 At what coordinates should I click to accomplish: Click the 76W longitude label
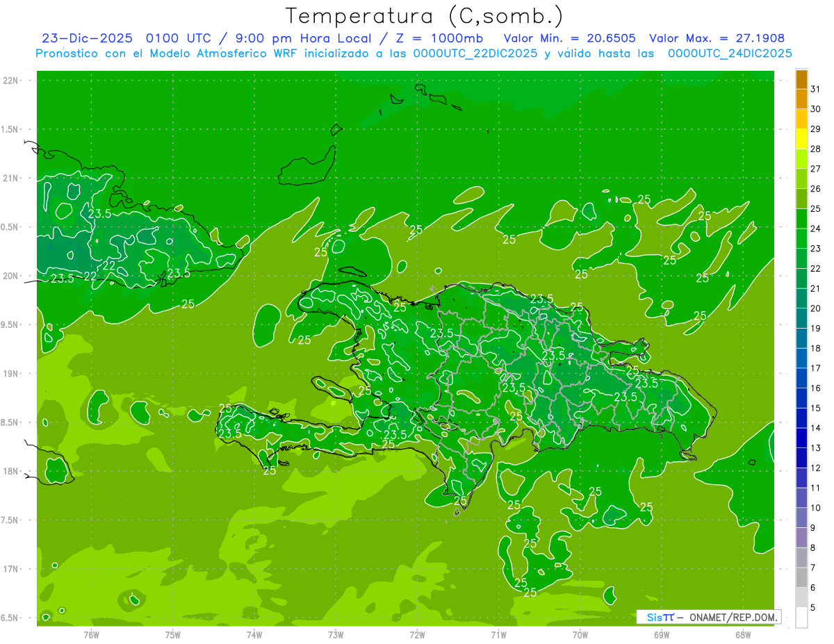pyautogui.click(x=91, y=635)
